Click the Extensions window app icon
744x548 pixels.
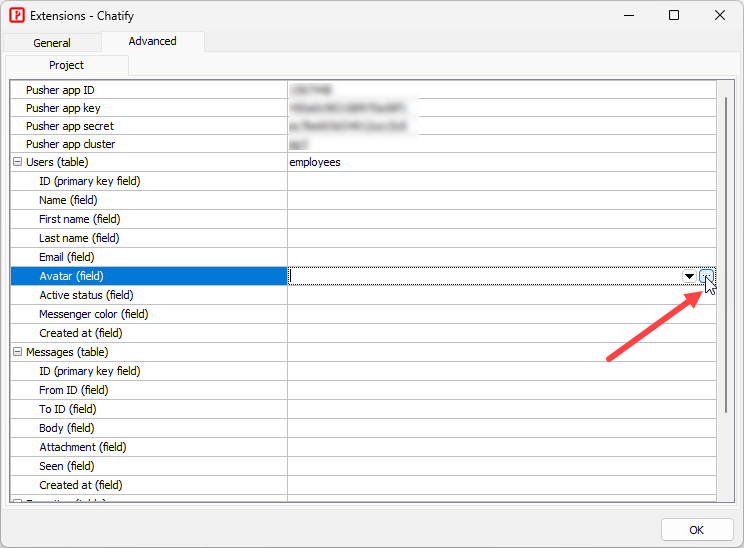coord(17,15)
